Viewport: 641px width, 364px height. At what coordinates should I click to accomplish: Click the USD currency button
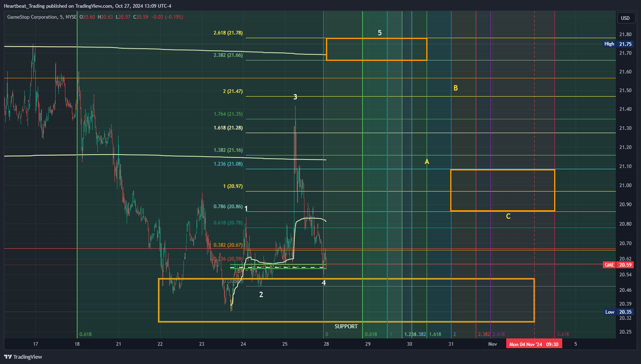click(625, 18)
